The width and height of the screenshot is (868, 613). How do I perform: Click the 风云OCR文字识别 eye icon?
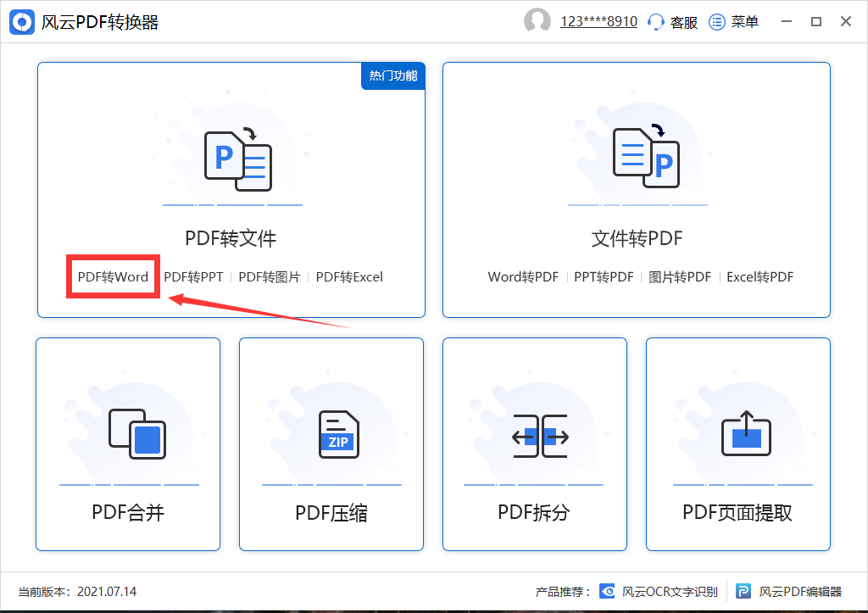pyautogui.click(x=607, y=592)
